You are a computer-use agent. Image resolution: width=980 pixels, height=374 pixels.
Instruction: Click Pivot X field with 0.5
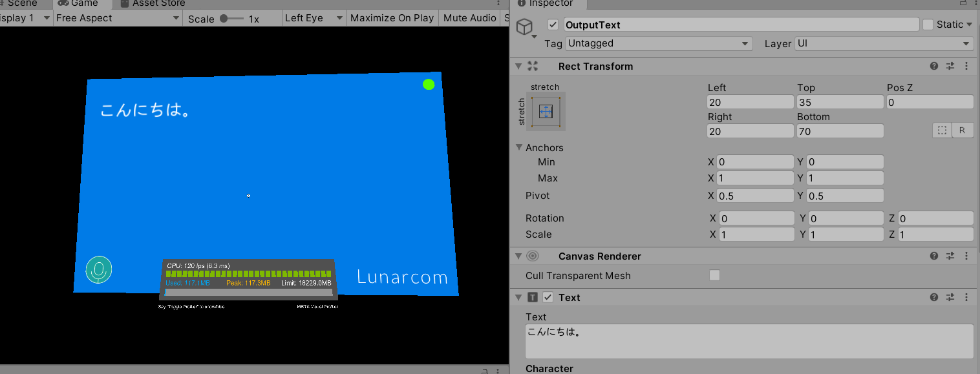755,196
